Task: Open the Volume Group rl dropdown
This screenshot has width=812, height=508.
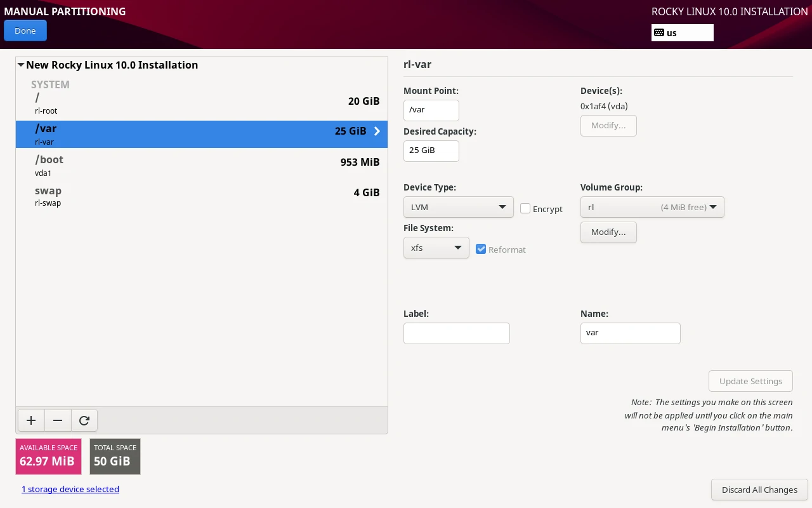Action: click(652, 207)
